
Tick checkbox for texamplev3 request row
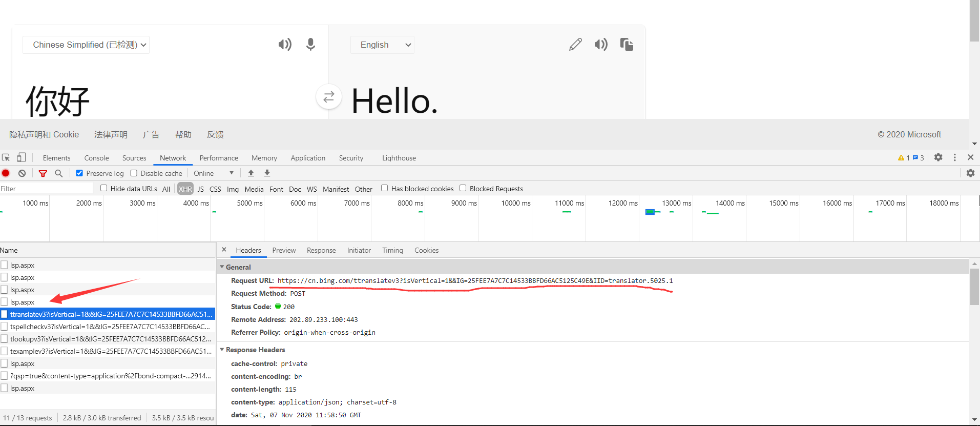click(x=4, y=351)
